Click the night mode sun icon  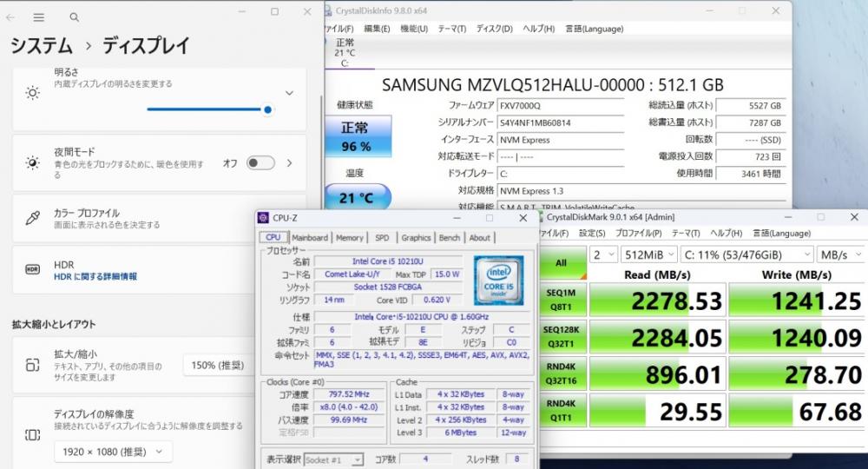coord(33,162)
